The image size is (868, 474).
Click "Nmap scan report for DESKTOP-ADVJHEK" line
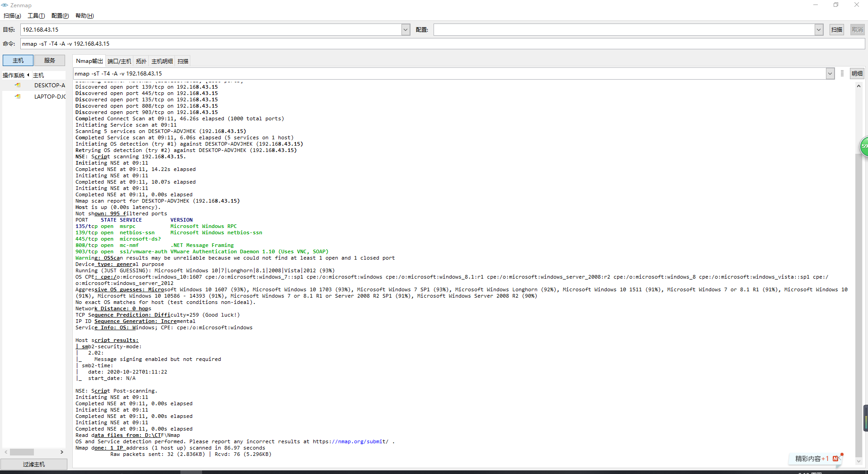click(x=158, y=201)
